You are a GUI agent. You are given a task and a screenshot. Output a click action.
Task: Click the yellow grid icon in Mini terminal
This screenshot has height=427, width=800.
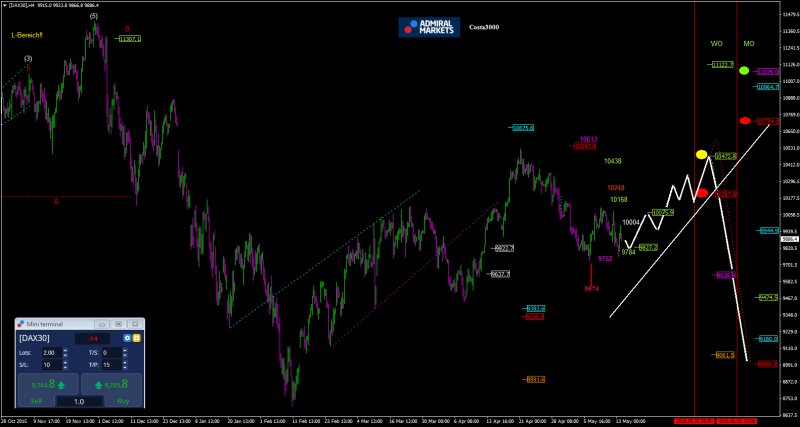tap(137, 339)
